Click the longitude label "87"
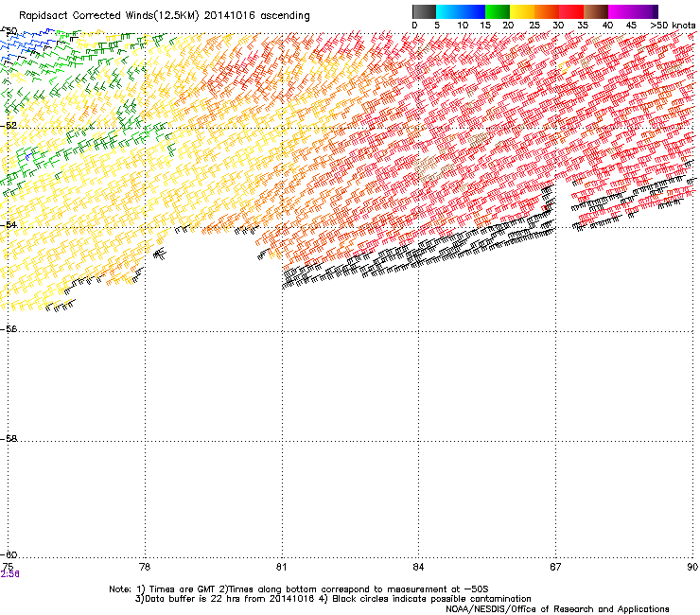Image resolution: width=700 pixels, height=615 pixels. 555,567
